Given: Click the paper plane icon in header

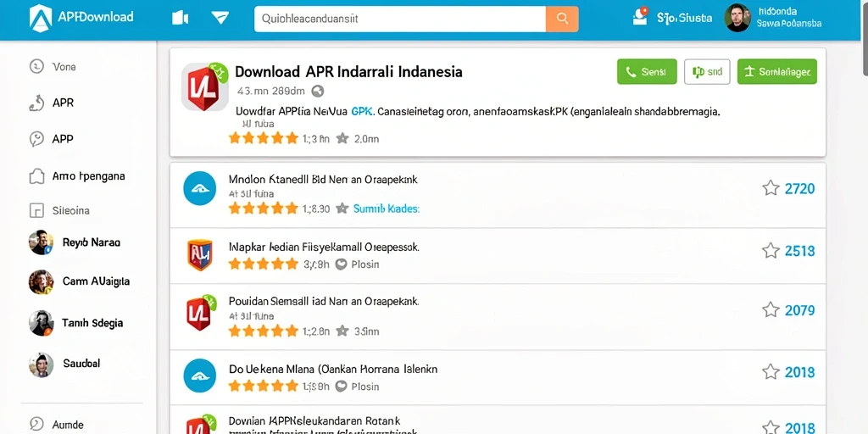Looking at the screenshot, I should [x=220, y=18].
